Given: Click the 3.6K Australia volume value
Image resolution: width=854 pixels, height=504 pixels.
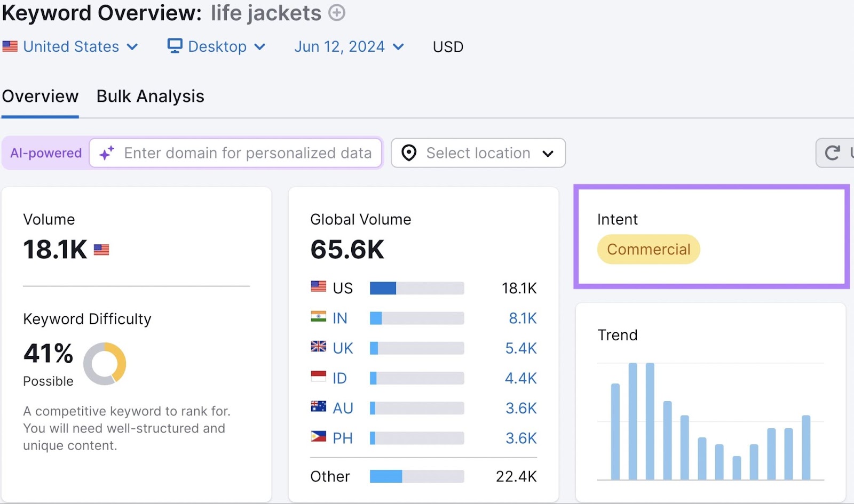Looking at the screenshot, I should [521, 408].
